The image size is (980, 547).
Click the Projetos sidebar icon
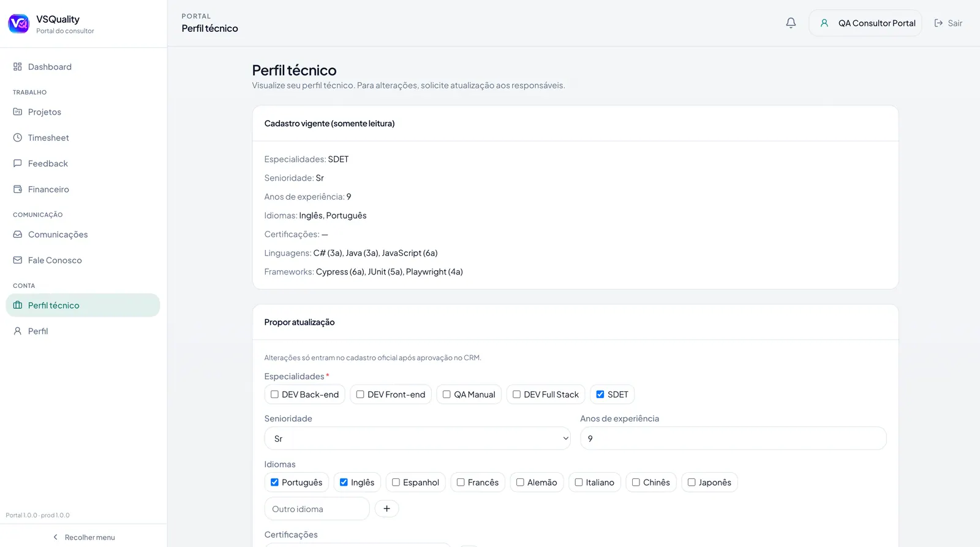point(18,112)
